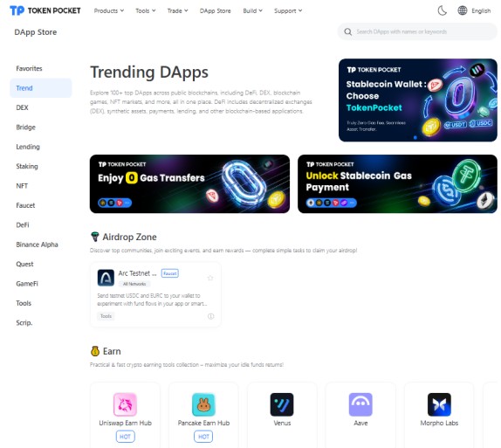This screenshot has height=448, width=501.
Task: Select the DeFi category
Action: 23,224
